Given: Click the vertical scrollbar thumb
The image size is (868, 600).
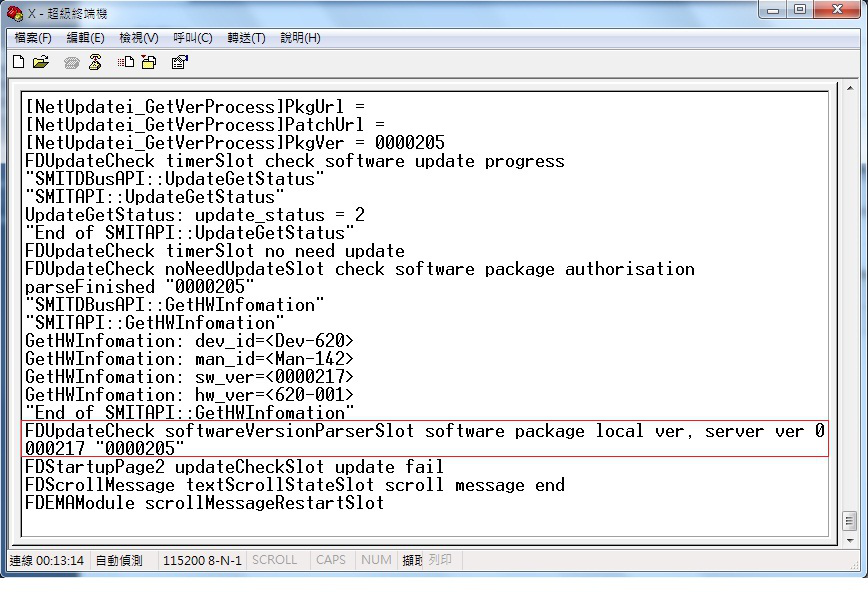Looking at the screenshot, I should 850,521.
